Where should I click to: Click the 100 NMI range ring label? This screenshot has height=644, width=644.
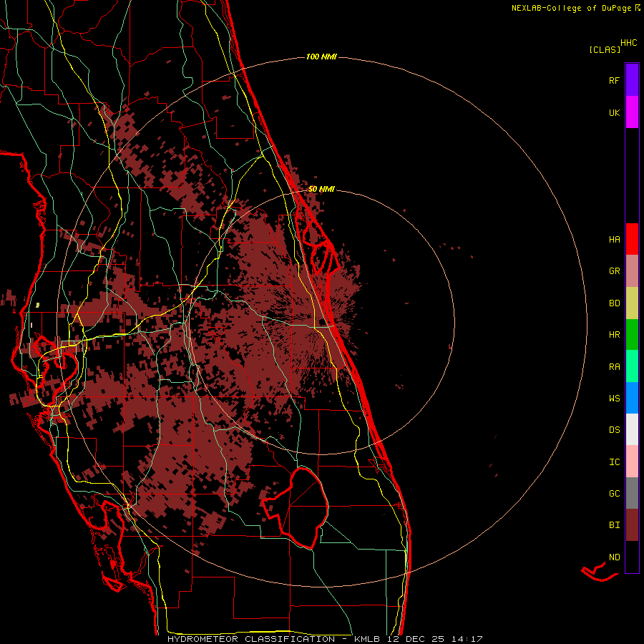pyautogui.click(x=321, y=57)
